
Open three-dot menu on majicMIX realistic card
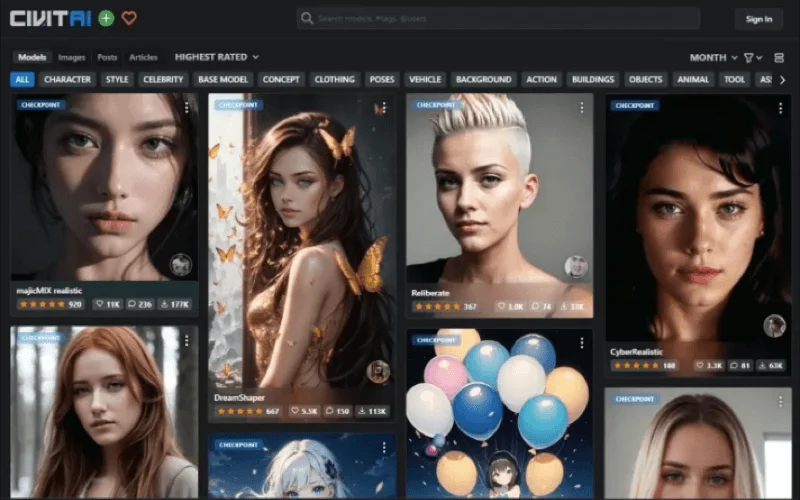[186, 107]
